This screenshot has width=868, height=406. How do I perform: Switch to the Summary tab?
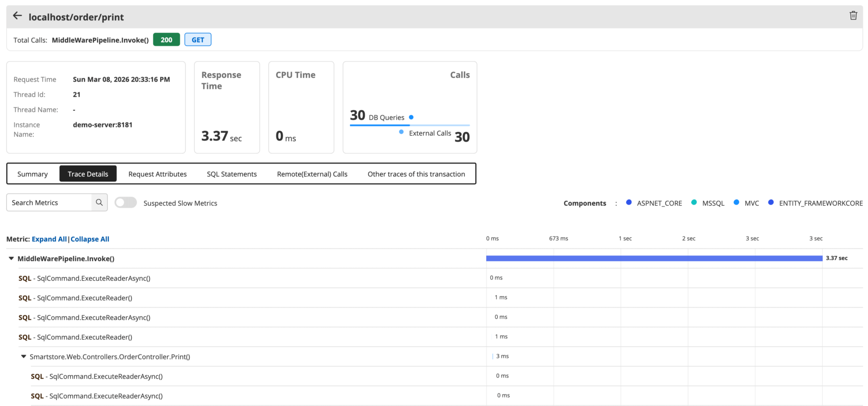32,174
